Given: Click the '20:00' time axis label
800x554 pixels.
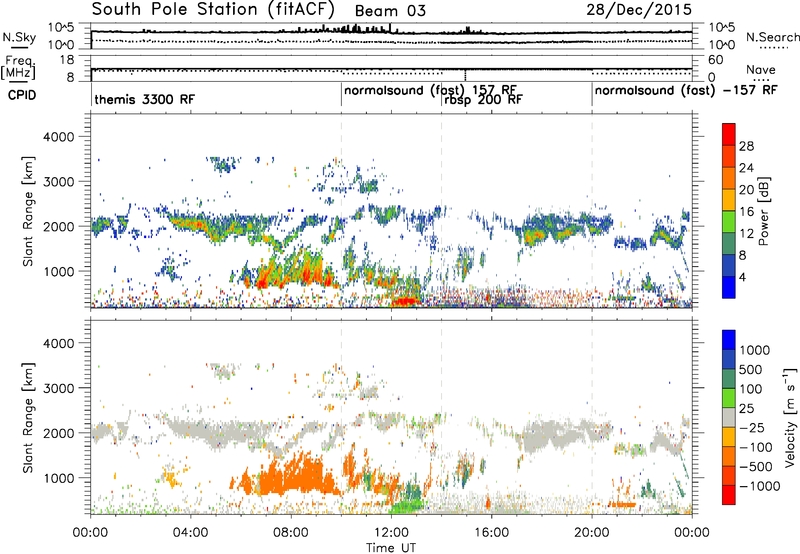Looking at the screenshot, I should [x=592, y=533].
